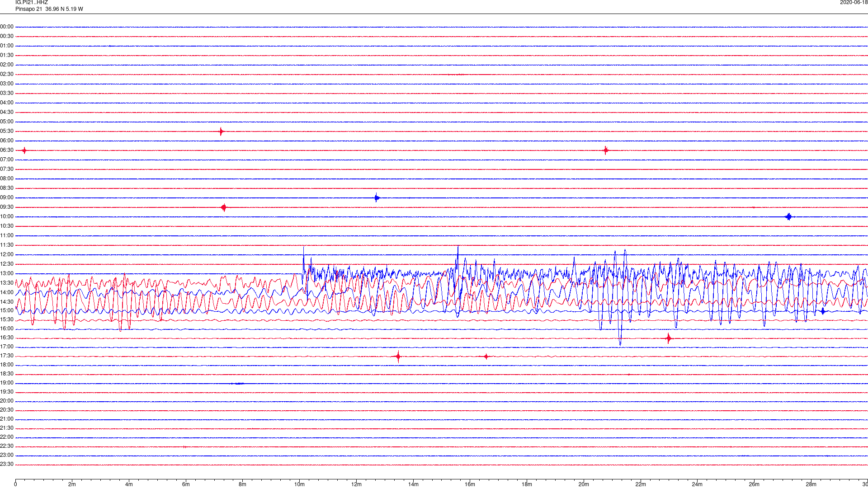868x488 pixels.
Task: Select the 16:30 time row label
Action: (7, 338)
